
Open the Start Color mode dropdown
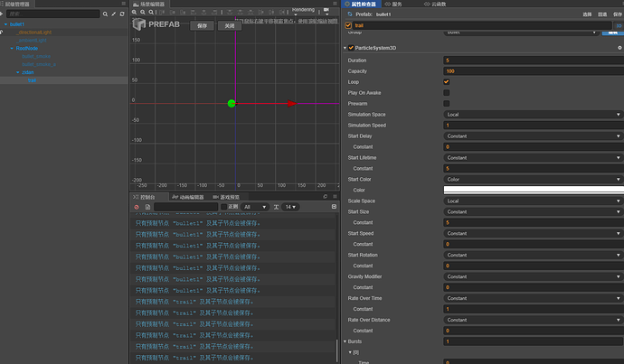tap(533, 179)
